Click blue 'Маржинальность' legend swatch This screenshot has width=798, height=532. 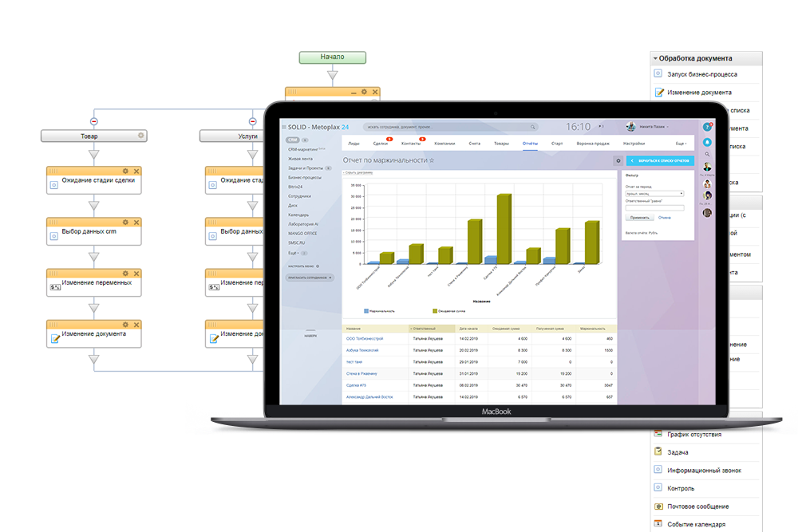click(x=366, y=311)
